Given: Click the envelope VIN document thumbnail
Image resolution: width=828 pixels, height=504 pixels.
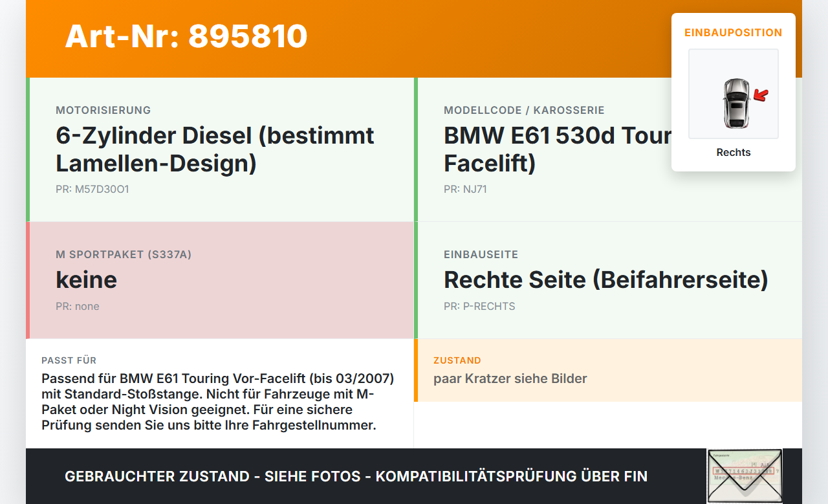Looking at the screenshot, I should 745,476.
